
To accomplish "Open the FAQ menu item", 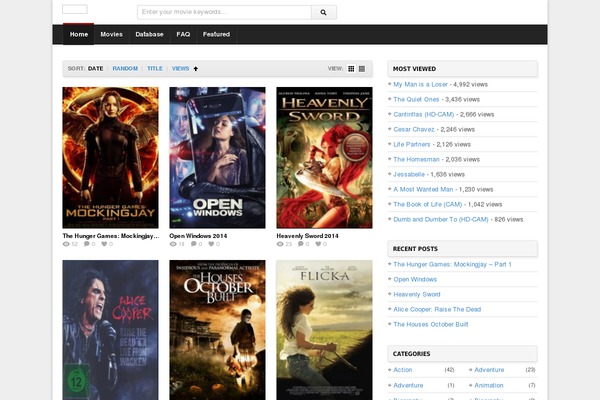I will point(183,34).
